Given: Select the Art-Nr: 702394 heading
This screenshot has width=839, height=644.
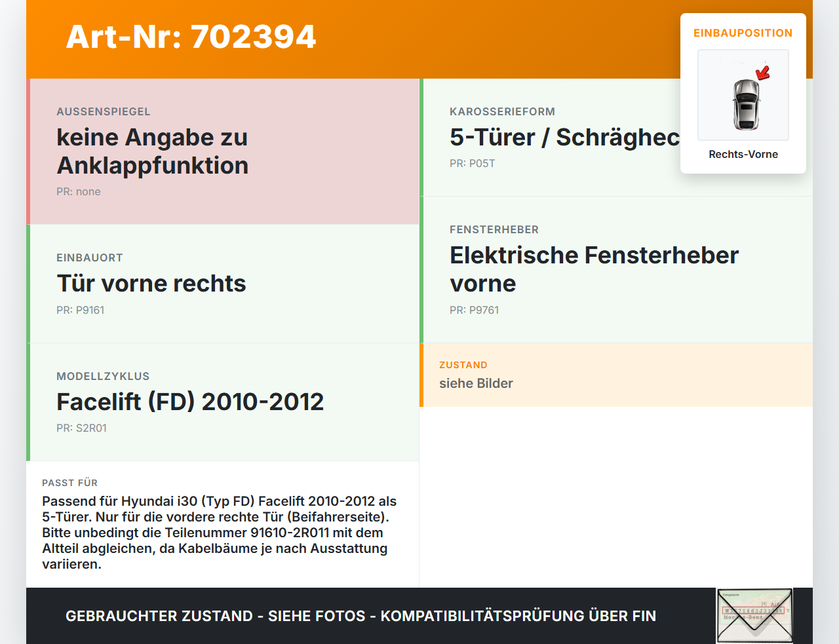Looking at the screenshot, I should coord(191,37).
